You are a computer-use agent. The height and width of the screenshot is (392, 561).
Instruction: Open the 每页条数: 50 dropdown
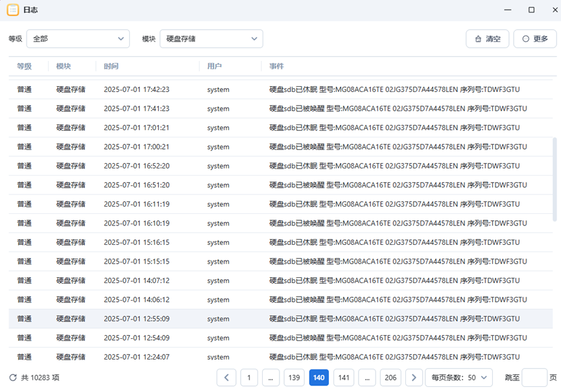[459, 378]
